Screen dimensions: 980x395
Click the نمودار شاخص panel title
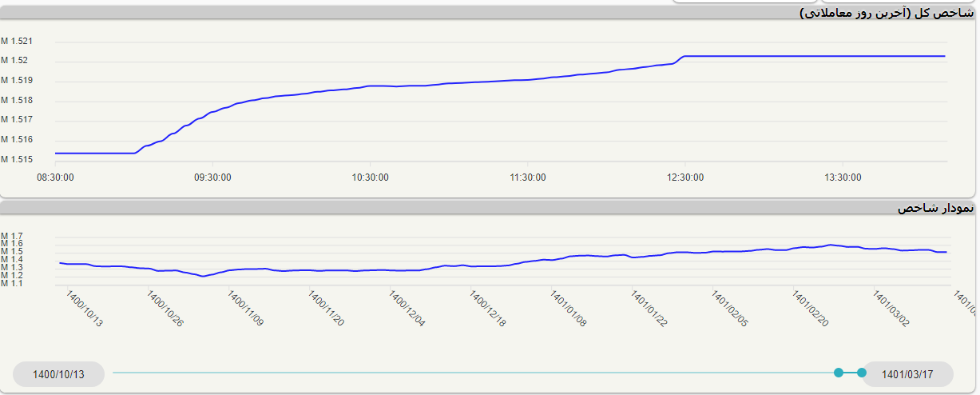click(x=935, y=208)
